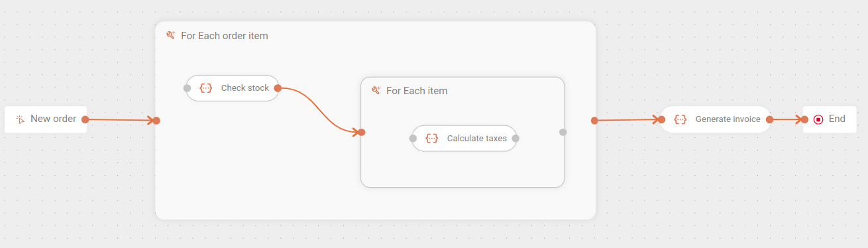This screenshot has height=248, width=868.
Task: Select the Check stock node
Action: click(x=233, y=88)
